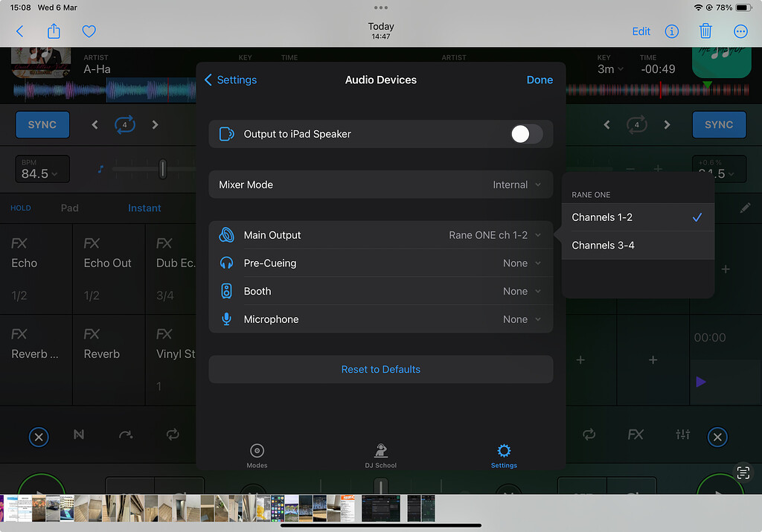
Task: Tap Done to close Audio Devices
Action: pos(540,80)
